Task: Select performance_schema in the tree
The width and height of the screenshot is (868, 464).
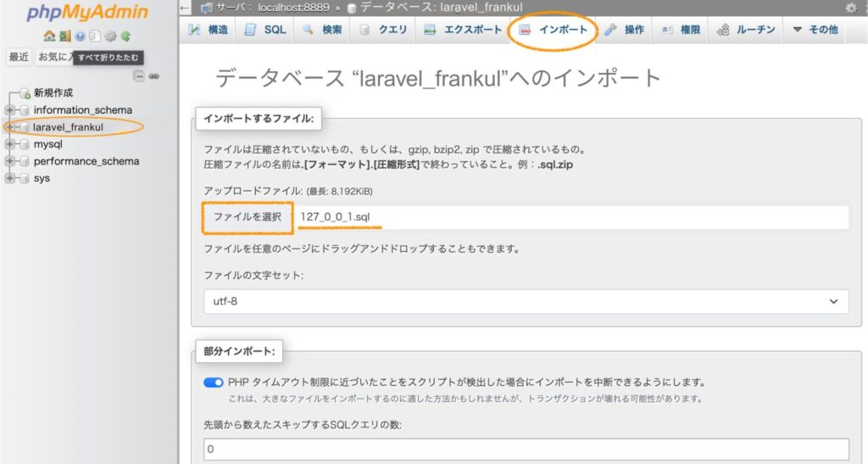Action: (x=86, y=162)
